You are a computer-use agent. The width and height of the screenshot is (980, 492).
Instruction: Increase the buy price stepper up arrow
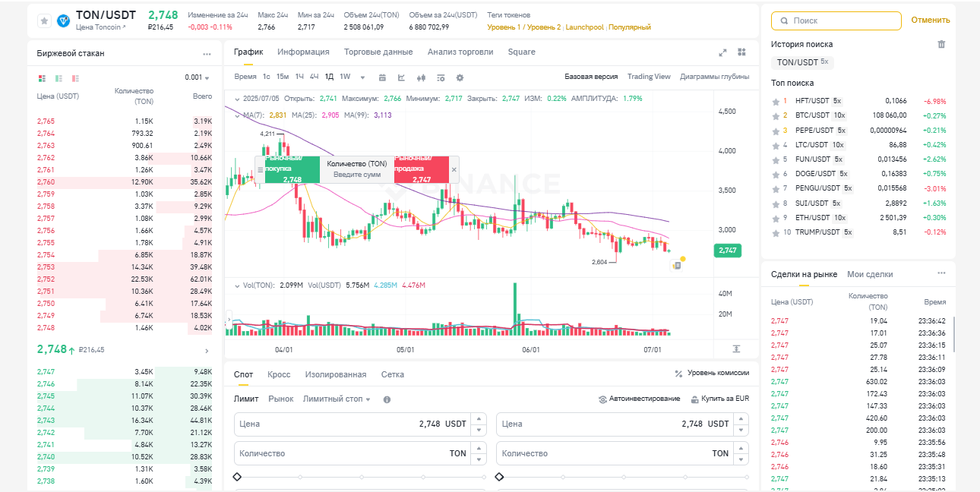tap(479, 418)
